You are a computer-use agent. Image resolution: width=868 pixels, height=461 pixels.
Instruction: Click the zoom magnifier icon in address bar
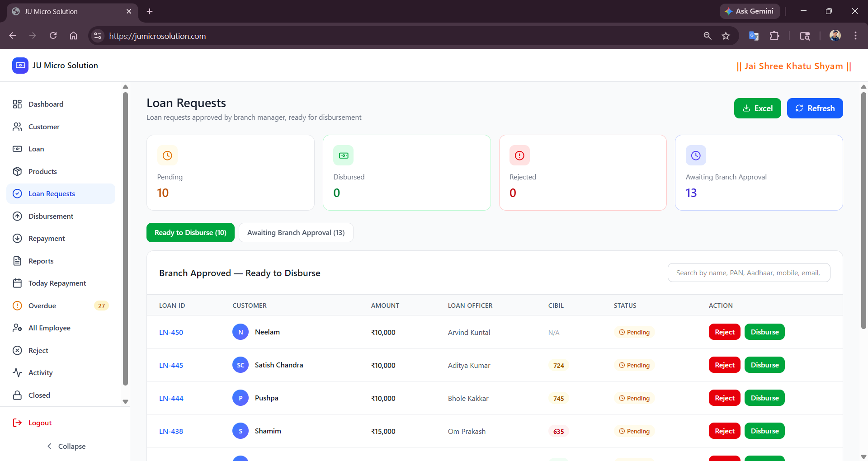pyautogui.click(x=708, y=36)
